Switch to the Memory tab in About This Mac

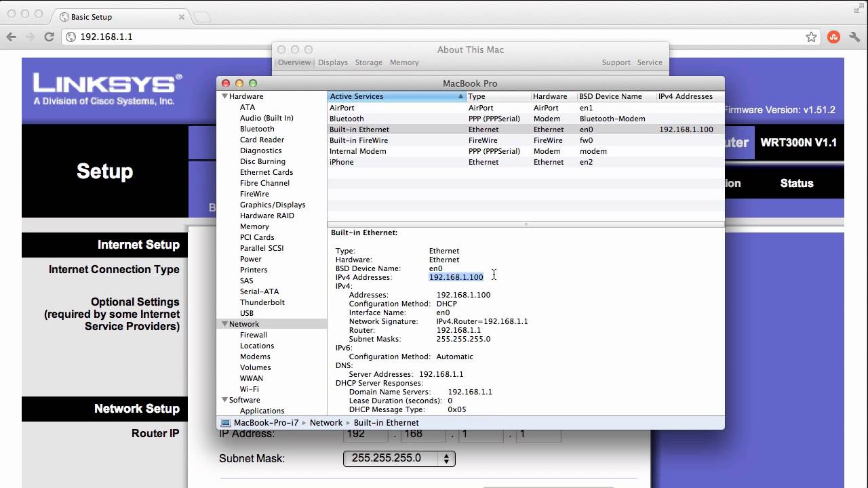pos(404,62)
